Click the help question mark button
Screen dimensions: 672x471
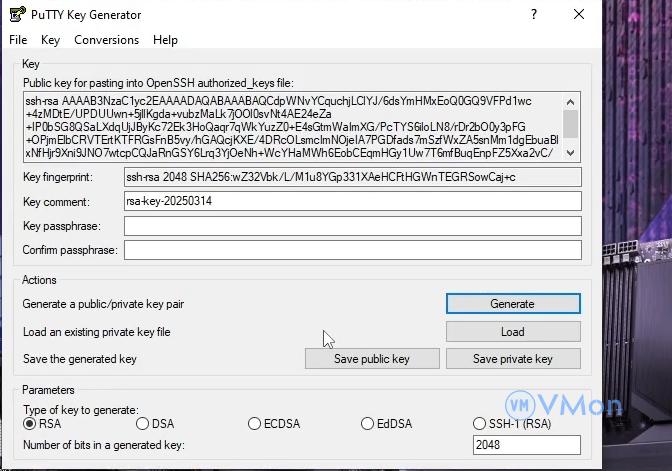534,15
